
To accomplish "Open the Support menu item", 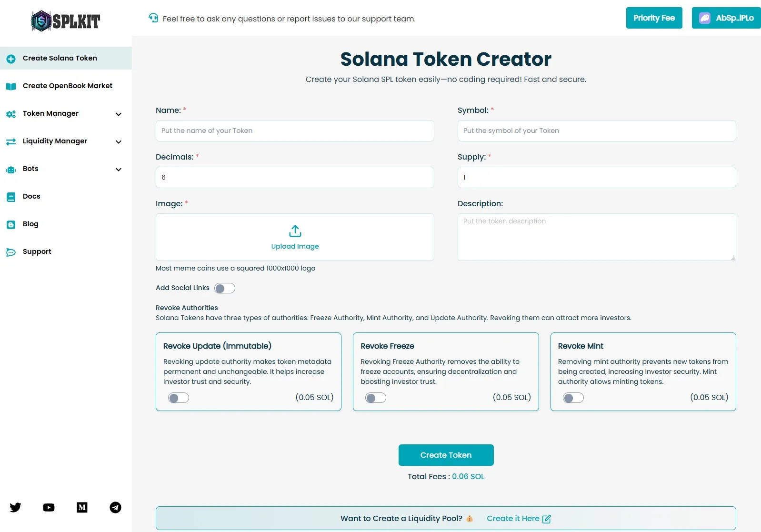I will pos(66,251).
